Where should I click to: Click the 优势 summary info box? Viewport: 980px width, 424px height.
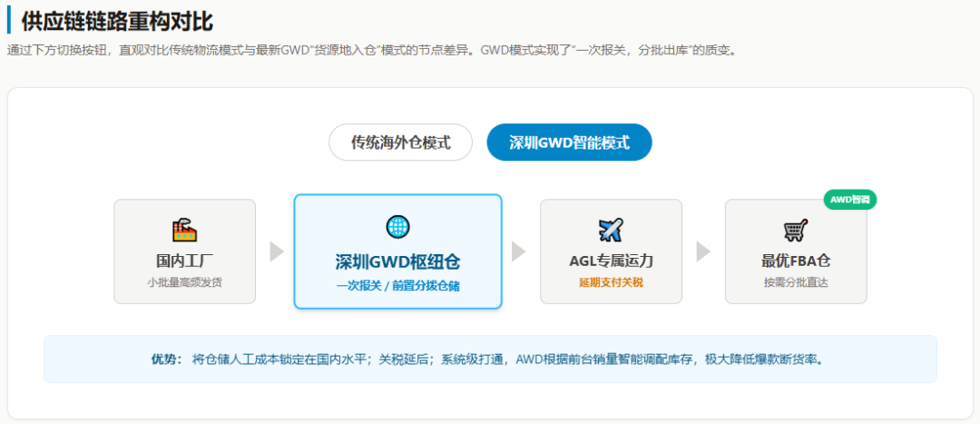(x=490, y=359)
